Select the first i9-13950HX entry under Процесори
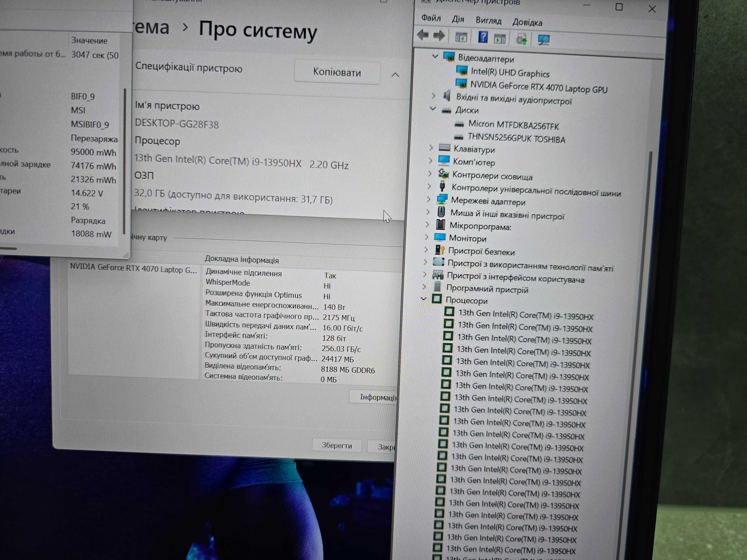The width and height of the screenshot is (747, 560). coord(526,315)
